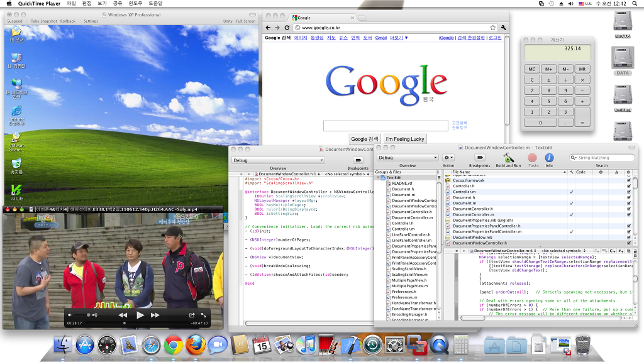The image size is (644, 362).
Task: Toggle target checkbox for DocumentWindow.nib
Action: pyautogui.click(x=628, y=237)
